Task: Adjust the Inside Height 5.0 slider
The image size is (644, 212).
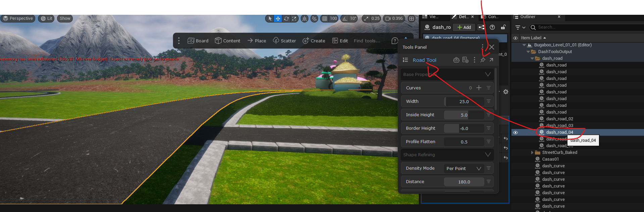Action: [x=464, y=115]
